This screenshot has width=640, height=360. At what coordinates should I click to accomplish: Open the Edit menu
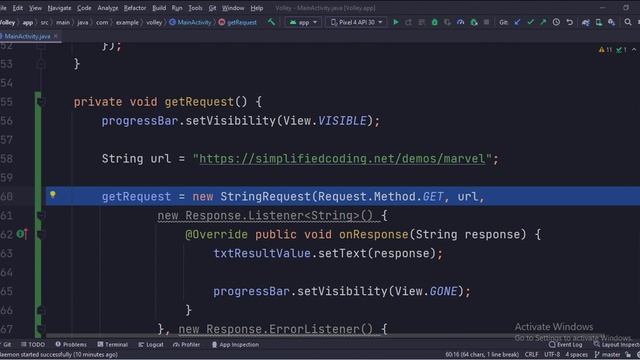click(x=18, y=8)
